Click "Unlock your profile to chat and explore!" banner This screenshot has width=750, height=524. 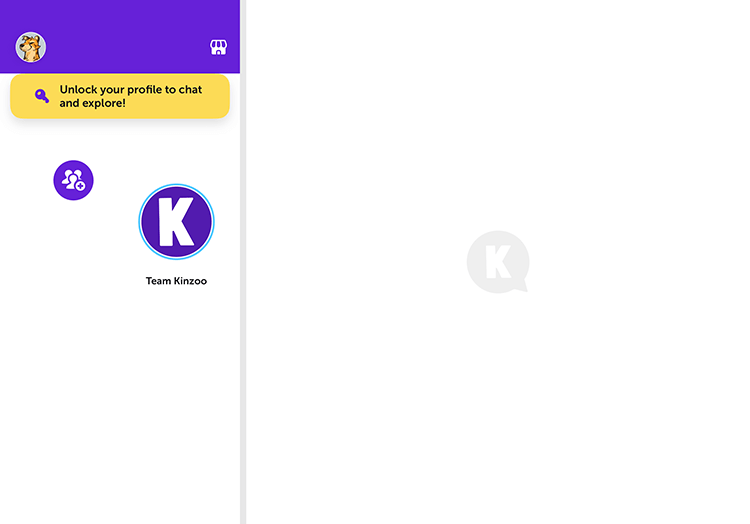click(x=120, y=96)
